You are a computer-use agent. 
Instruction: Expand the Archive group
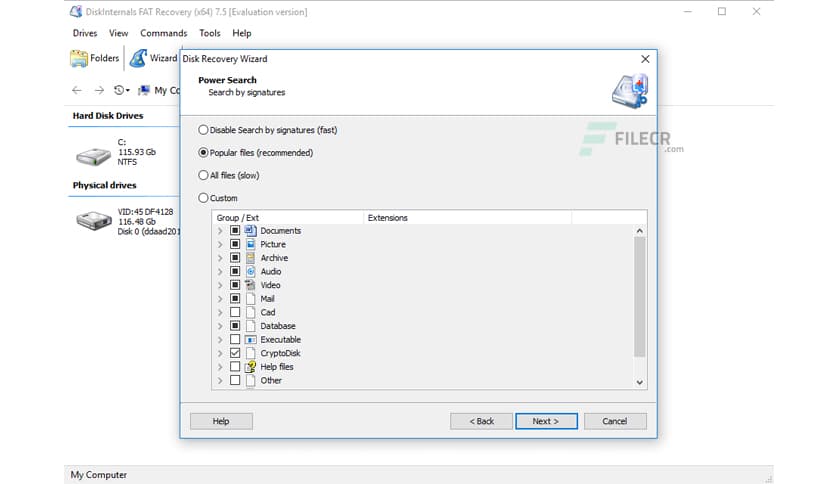pyautogui.click(x=220, y=258)
